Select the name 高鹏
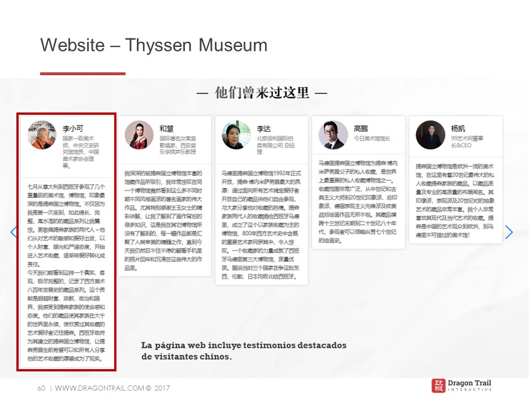 361,128
